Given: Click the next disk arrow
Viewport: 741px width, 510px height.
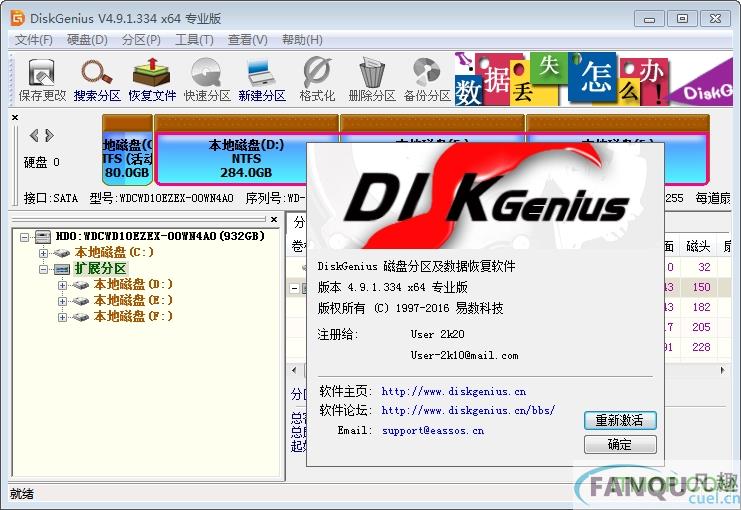Looking at the screenshot, I should 49,136.
